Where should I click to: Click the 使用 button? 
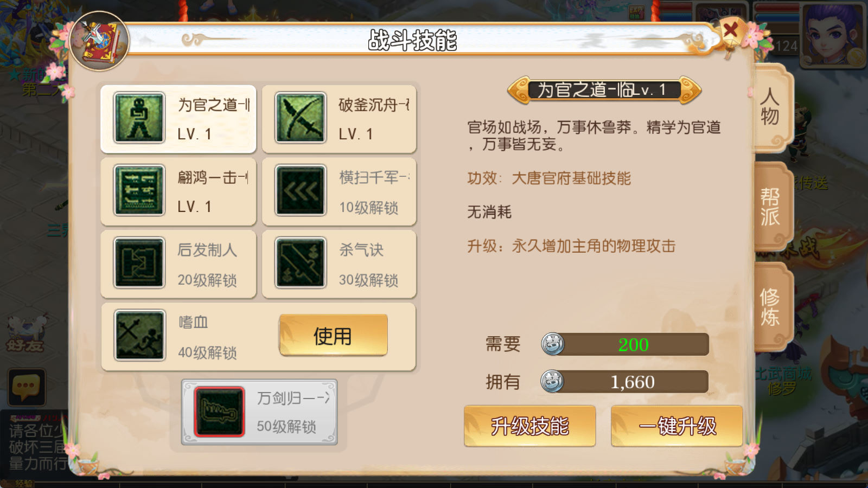point(333,336)
